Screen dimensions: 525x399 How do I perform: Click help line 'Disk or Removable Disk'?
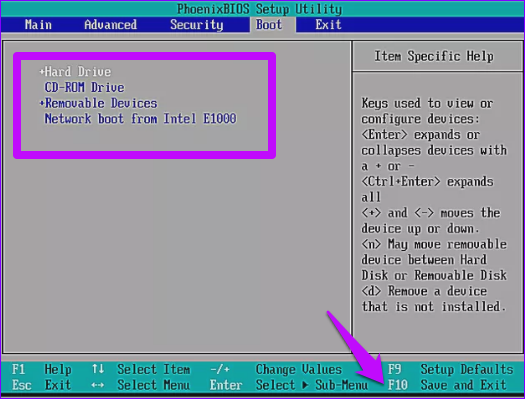pos(434,275)
